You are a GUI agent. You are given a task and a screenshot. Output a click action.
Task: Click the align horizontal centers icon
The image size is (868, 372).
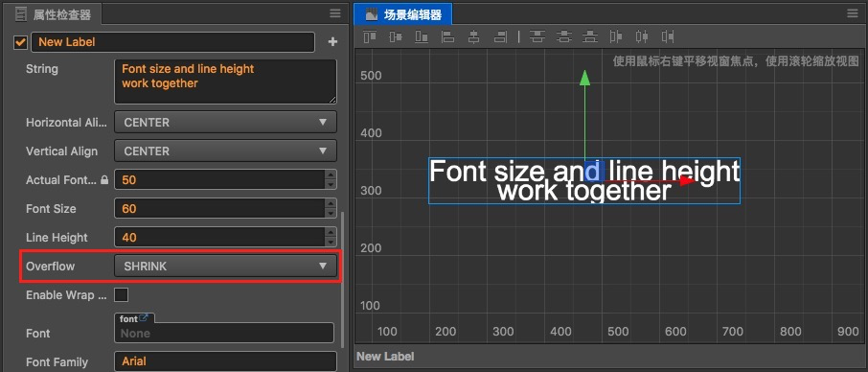[x=474, y=37]
